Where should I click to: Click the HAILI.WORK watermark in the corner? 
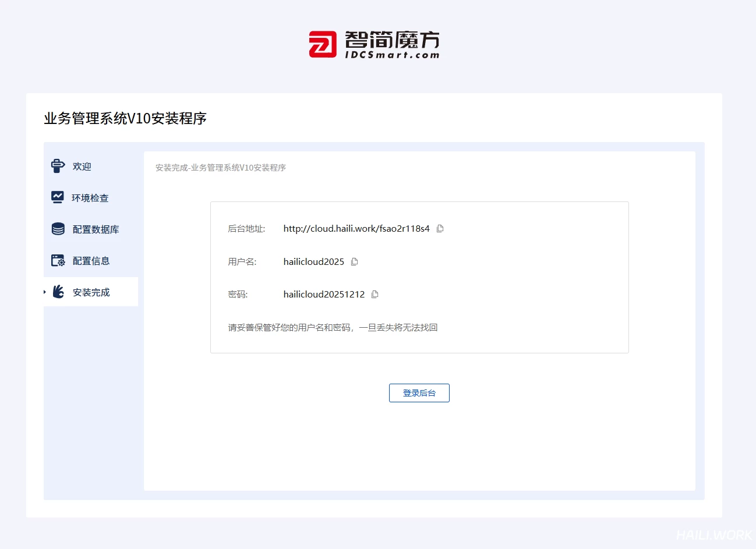coord(713,534)
